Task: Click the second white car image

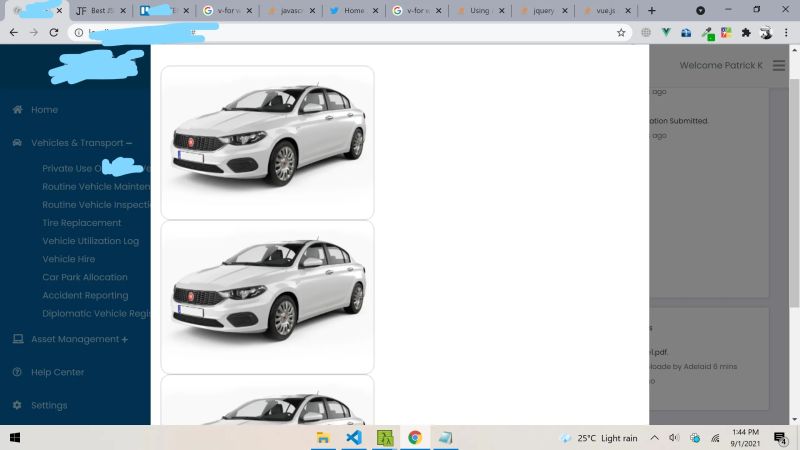Action: point(267,297)
